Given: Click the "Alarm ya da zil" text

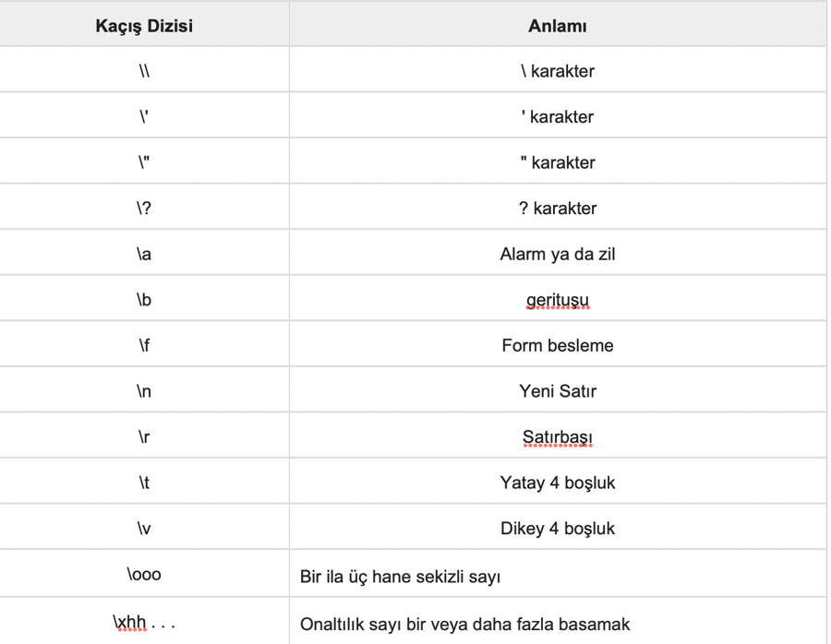Looking at the screenshot, I should pos(557,255).
